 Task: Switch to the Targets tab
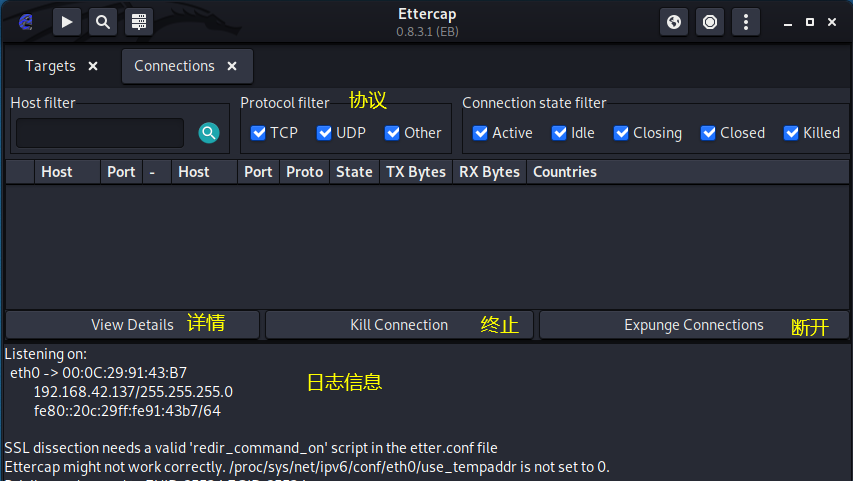(51, 66)
